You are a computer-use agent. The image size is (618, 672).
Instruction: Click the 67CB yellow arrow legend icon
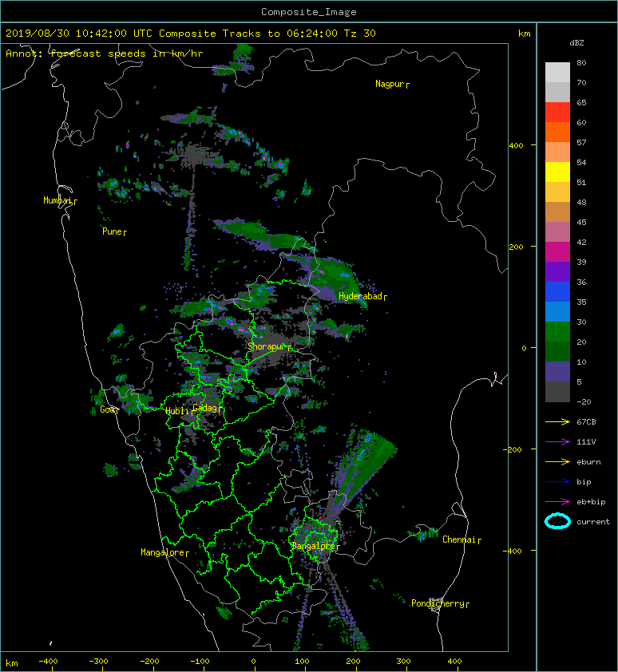557,422
